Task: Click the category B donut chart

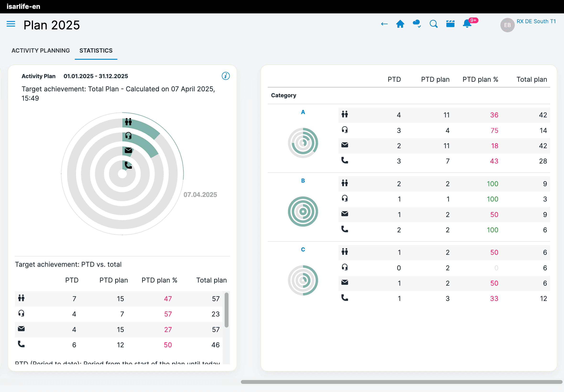Action: tap(303, 212)
